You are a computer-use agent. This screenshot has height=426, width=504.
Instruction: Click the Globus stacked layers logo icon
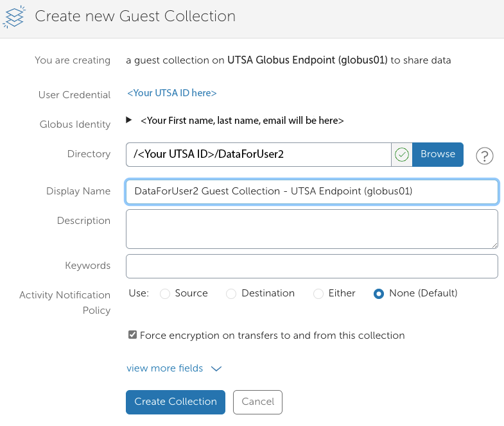point(14,16)
